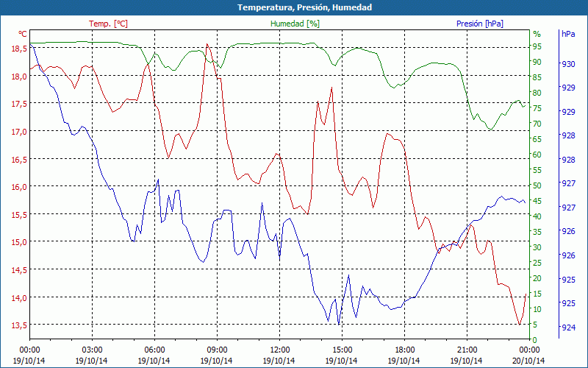Click the '40' humidity axis value
Image resolution: width=588 pixels, height=368 pixels.
click(537, 216)
